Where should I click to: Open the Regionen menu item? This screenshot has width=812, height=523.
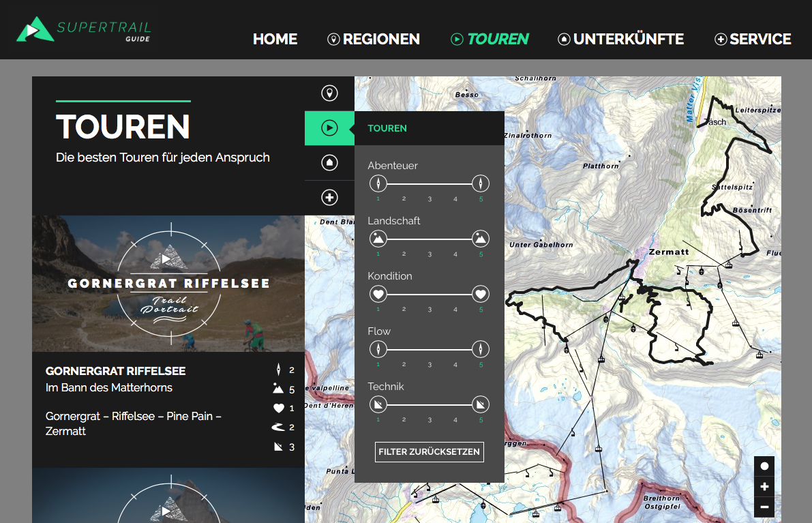374,39
